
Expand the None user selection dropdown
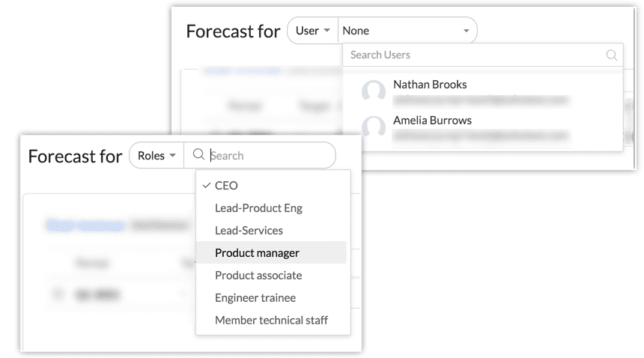(x=407, y=31)
